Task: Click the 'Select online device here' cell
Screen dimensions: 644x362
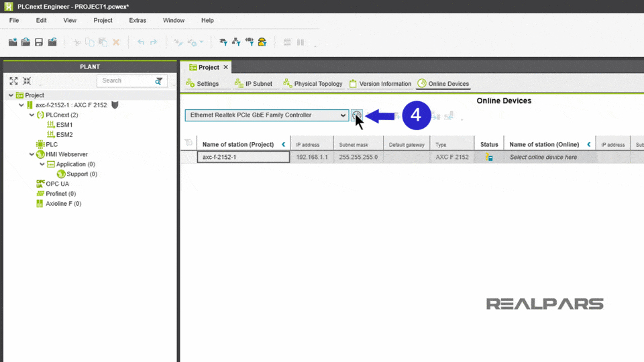Action: coord(550,157)
